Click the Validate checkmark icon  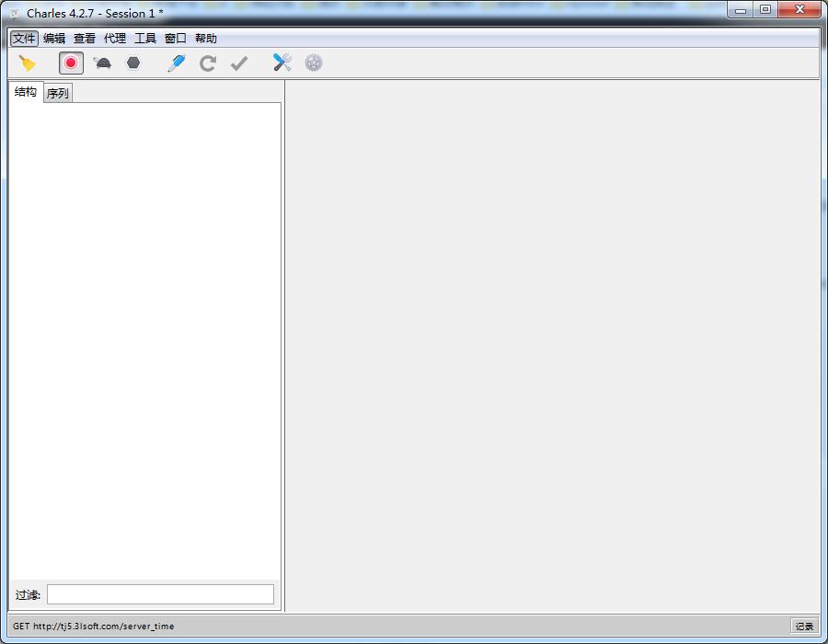click(239, 63)
